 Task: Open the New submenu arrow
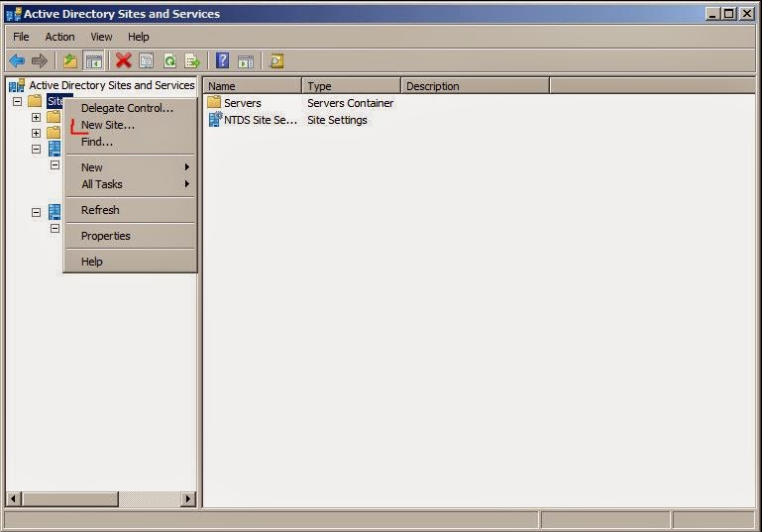pyautogui.click(x=186, y=167)
